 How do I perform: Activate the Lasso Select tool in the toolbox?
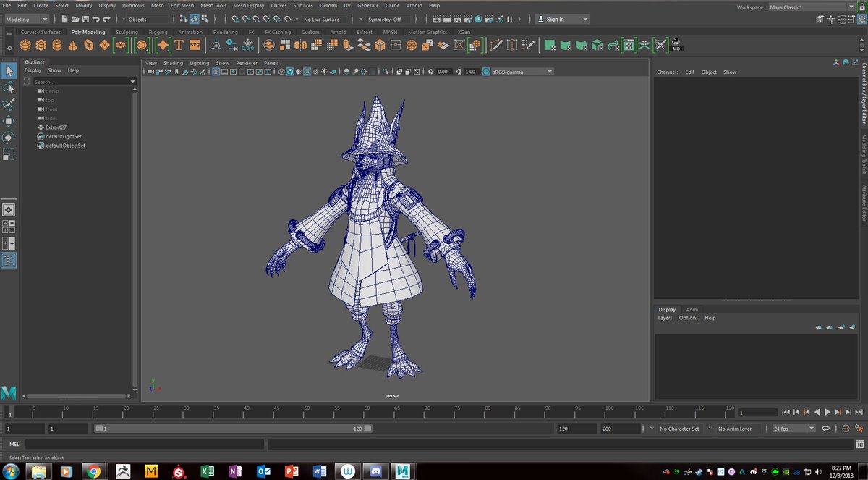tap(9, 88)
